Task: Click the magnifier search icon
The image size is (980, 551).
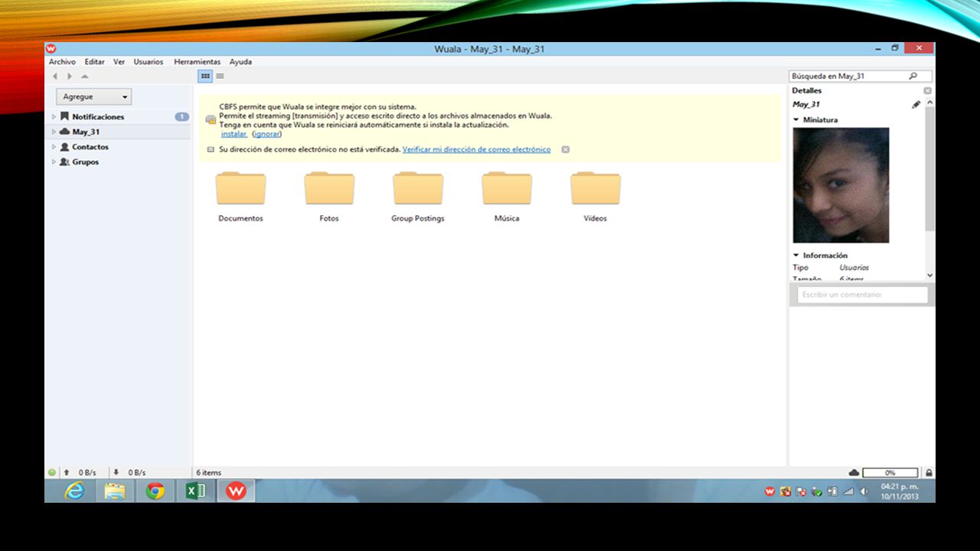Action: coord(913,77)
